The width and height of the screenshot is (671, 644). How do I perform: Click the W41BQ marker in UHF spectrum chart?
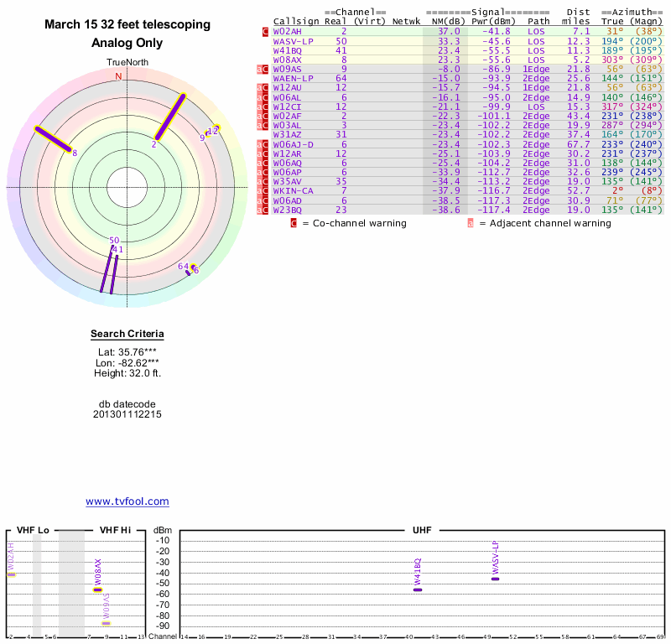[x=418, y=589]
